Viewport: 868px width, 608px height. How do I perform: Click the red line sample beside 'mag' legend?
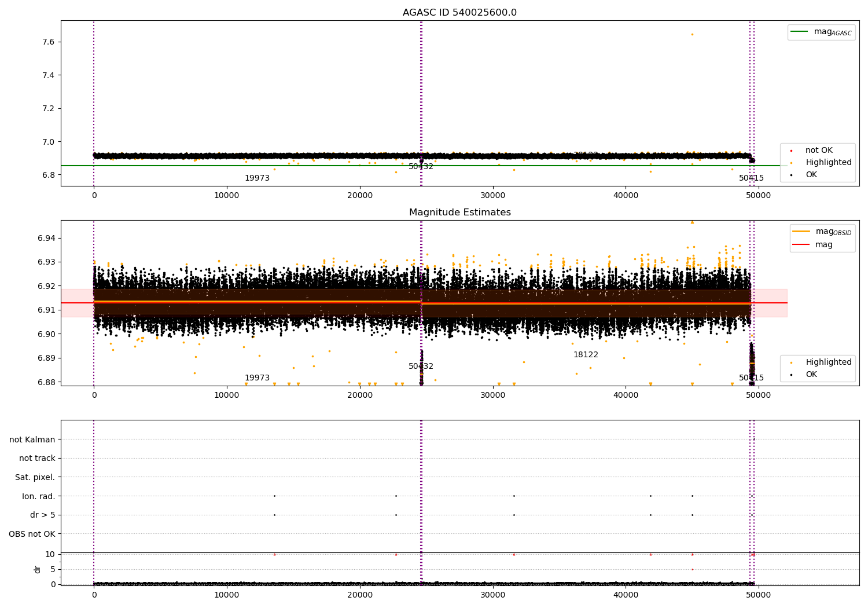tap(801, 244)
